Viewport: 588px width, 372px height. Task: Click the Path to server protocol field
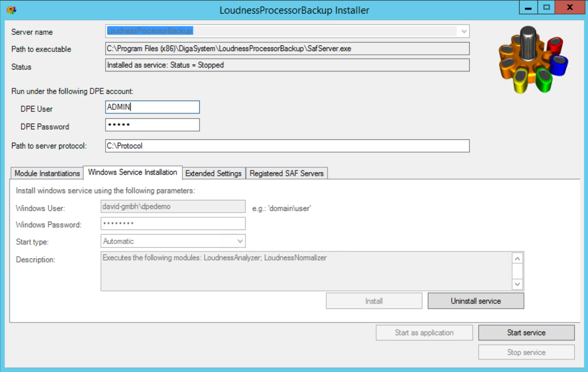[287, 146]
